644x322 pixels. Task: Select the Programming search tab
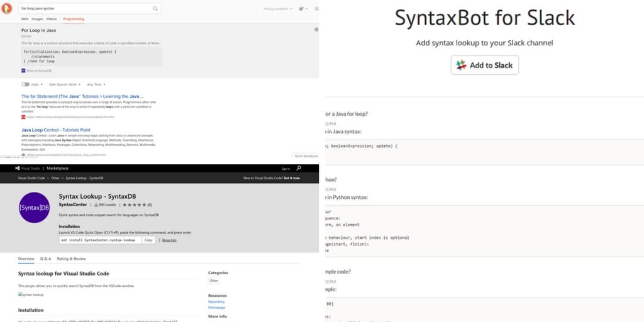click(x=74, y=19)
